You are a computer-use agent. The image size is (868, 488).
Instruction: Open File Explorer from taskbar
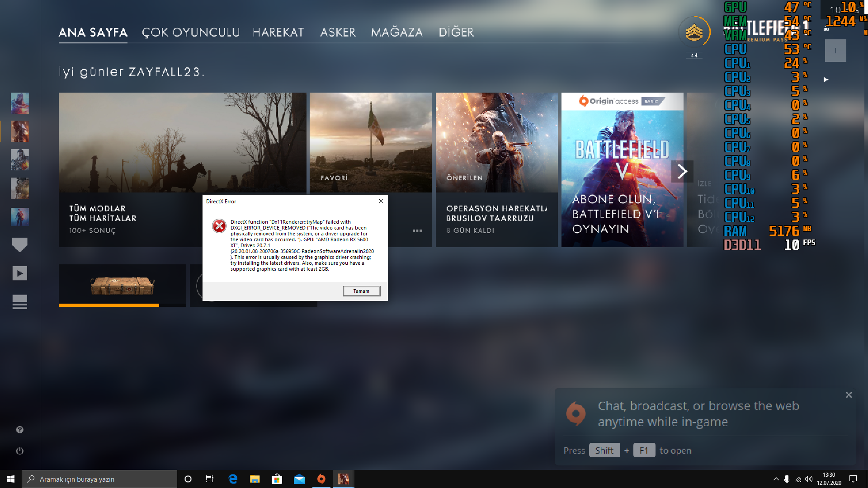pos(255,479)
